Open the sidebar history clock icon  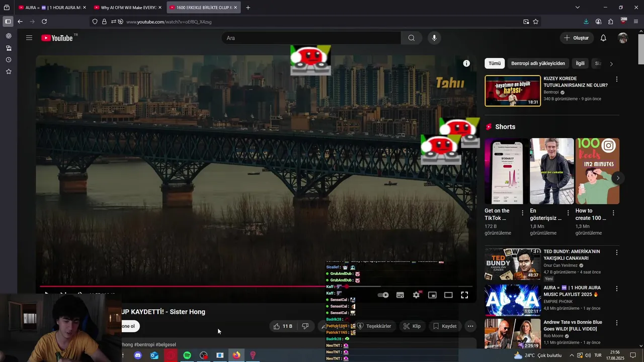[x=9, y=60]
